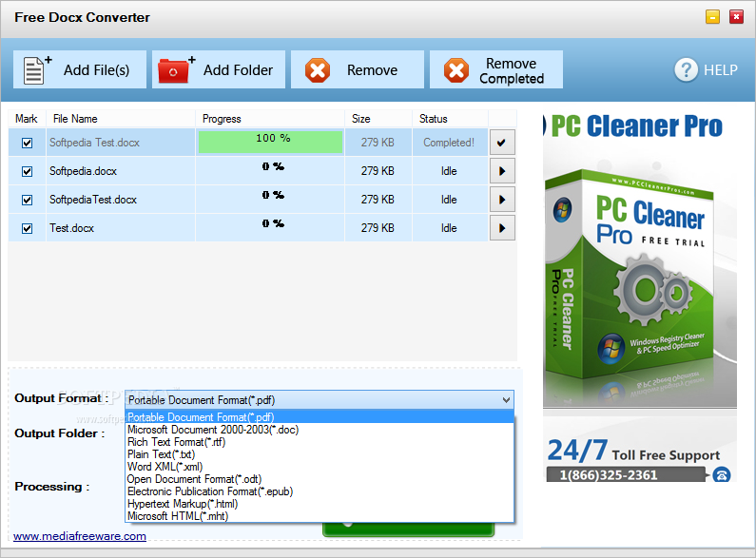
Task: Uncheck the mark box for Softpedia Test.docx
Action: click(x=27, y=143)
